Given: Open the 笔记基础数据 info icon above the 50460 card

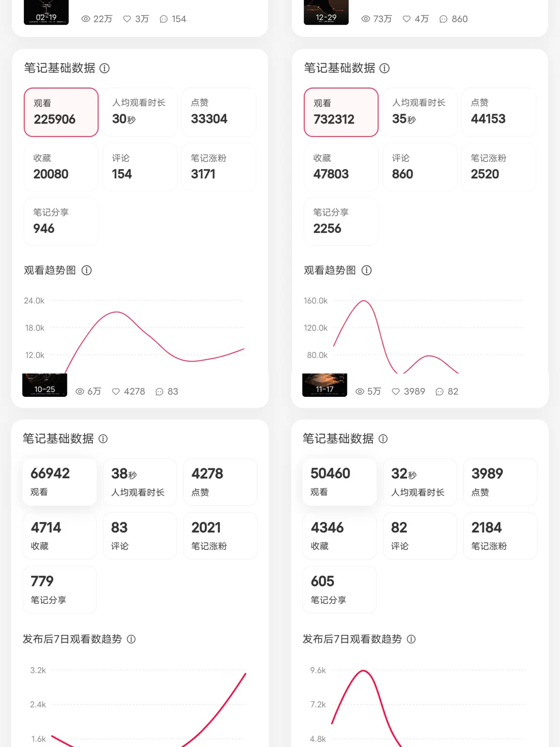Looking at the screenshot, I should point(383,438).
